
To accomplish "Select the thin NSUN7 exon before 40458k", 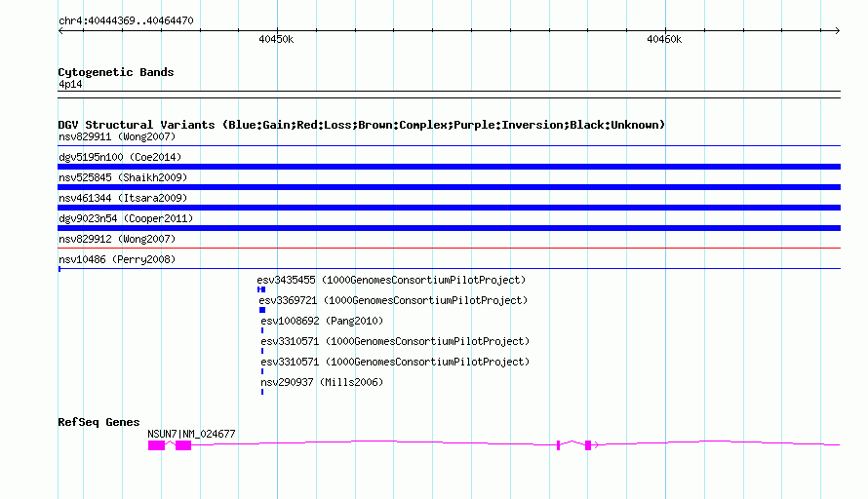I will click(x=558, y=445).
